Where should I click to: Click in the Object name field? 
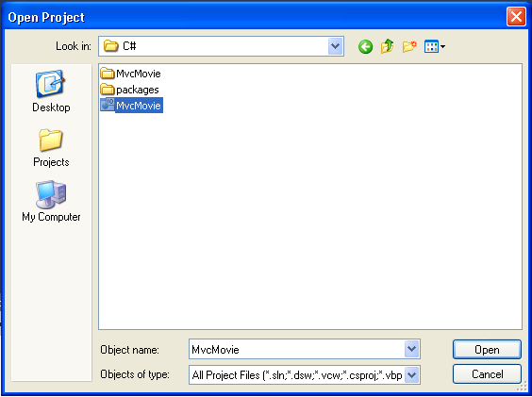tap(297, 349)
